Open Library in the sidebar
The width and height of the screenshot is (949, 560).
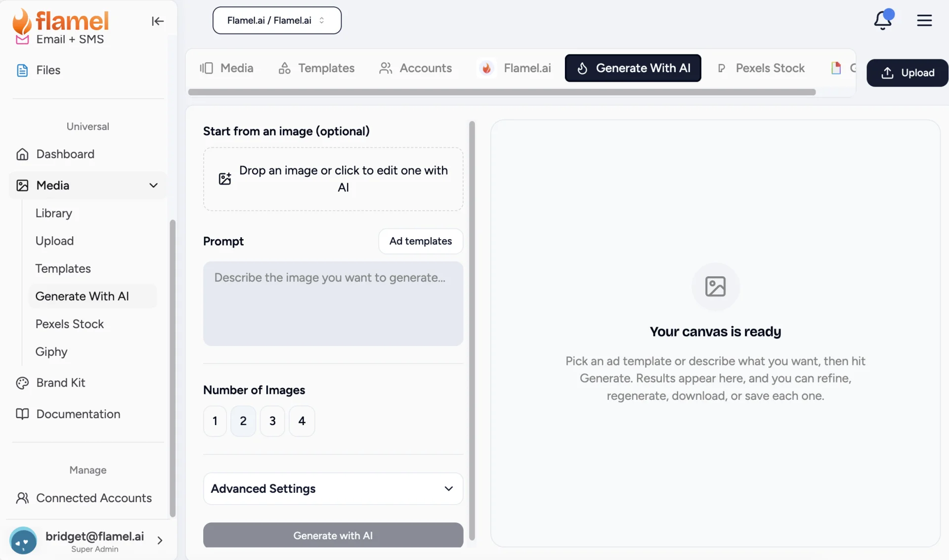[54, 213]
